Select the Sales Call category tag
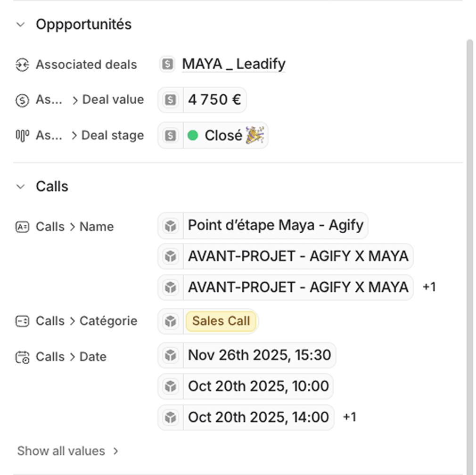The image size is (476, 475). (x=221, y=321)
